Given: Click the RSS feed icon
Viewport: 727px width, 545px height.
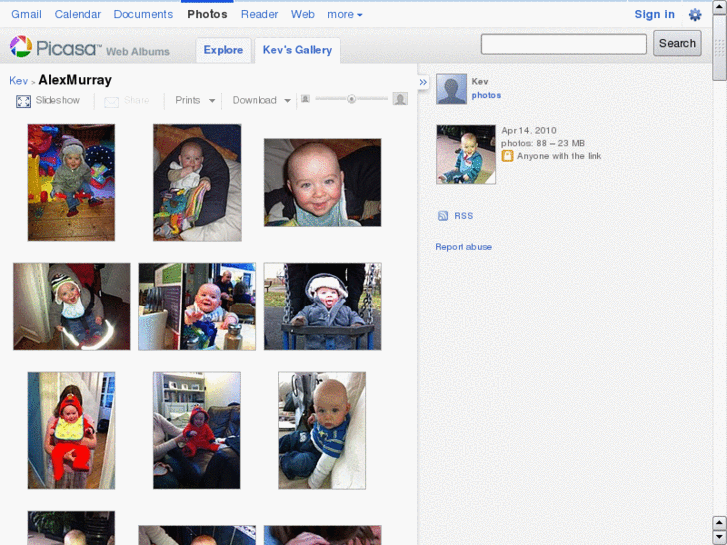Looking at the screenshot, I should [x=443, y=216].
